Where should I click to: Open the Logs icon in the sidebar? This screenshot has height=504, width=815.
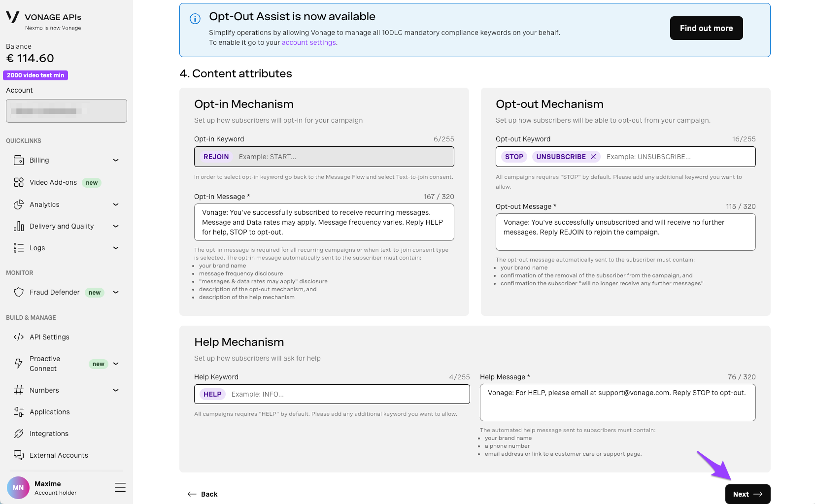[18, 248]
